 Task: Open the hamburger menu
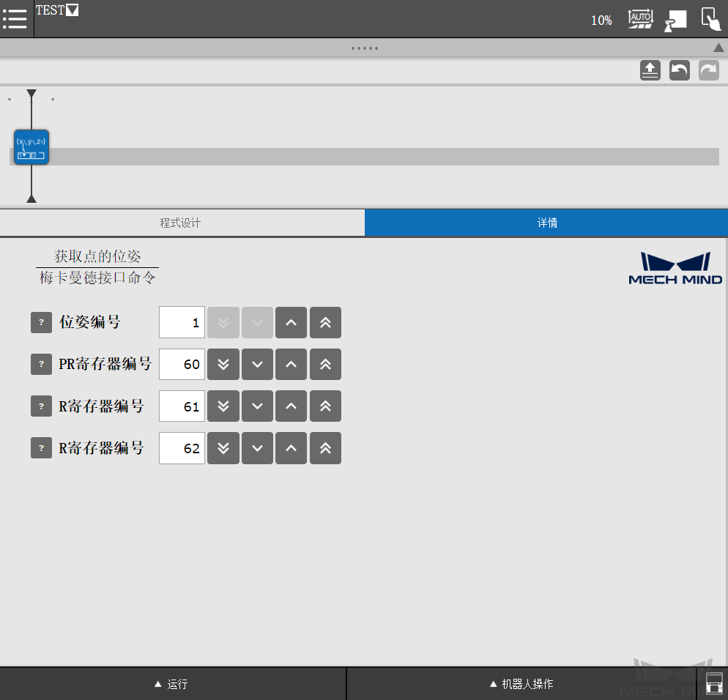[x=15, y=19]
